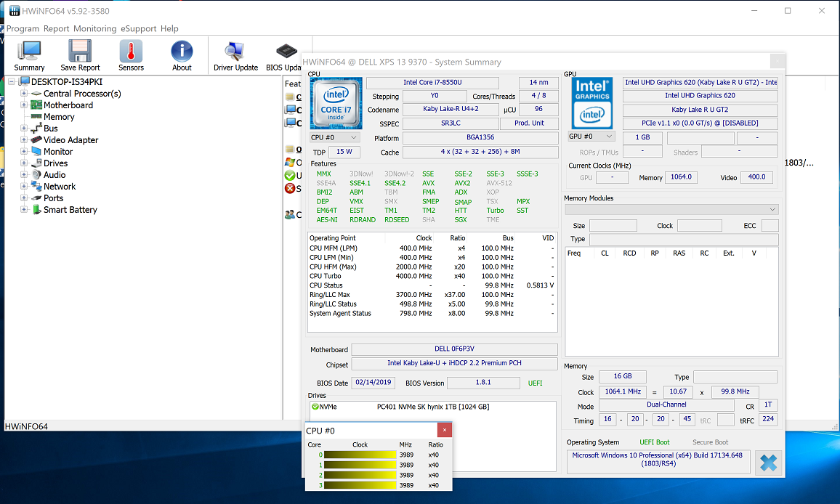840x504 pixels.
Task: Expand the Network tree node
Action: (23, 187)
